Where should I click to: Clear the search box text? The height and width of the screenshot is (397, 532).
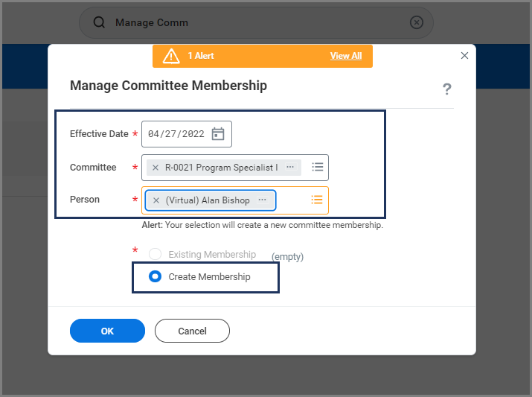[417, 22]
